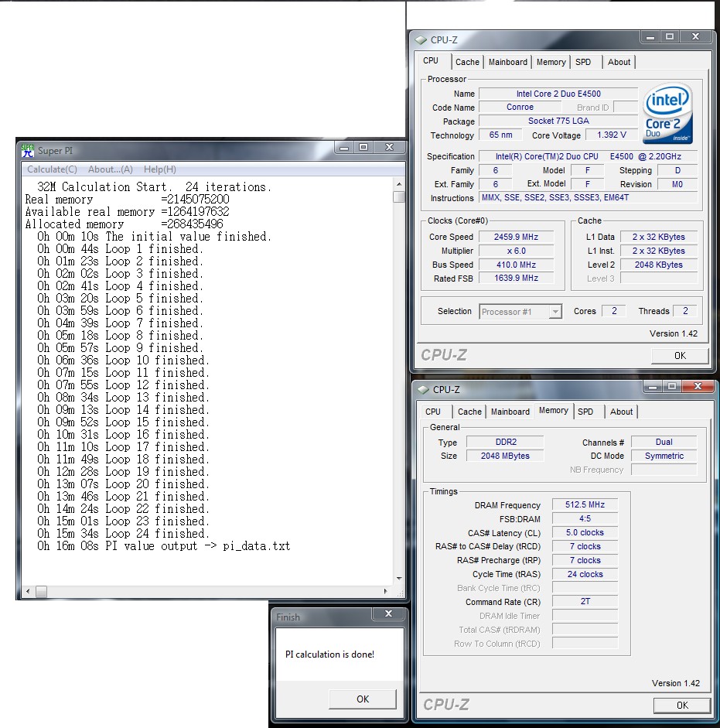Select Memory tab in lower CPU-Z window
This screenshot has width=720, height=728.
coord(554,411)
